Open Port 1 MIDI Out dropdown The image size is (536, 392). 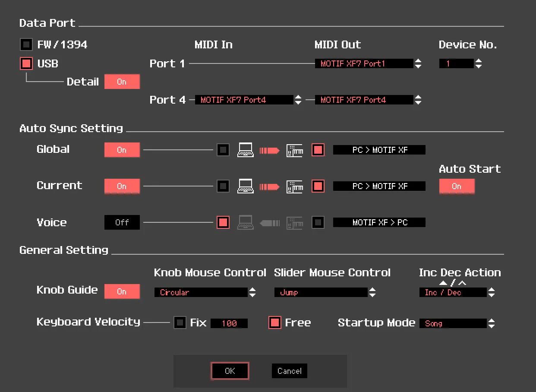364,63
